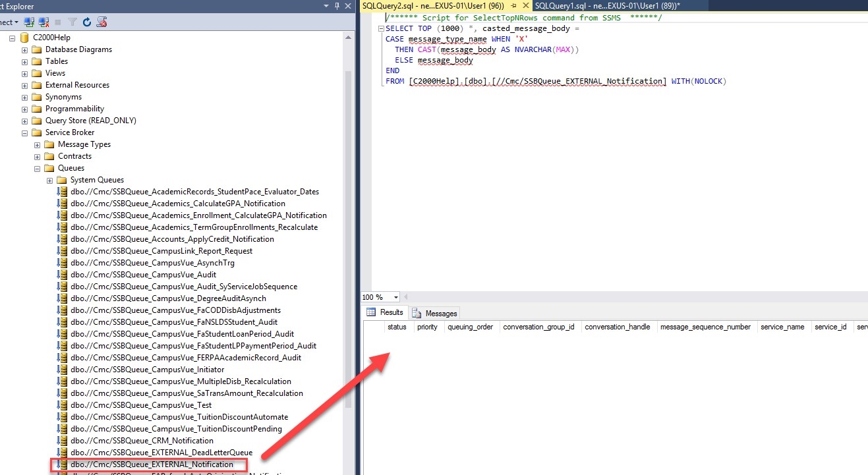Close the SQLQuery2.sql tab
This screenshot has width=868, height=475.
525,5
